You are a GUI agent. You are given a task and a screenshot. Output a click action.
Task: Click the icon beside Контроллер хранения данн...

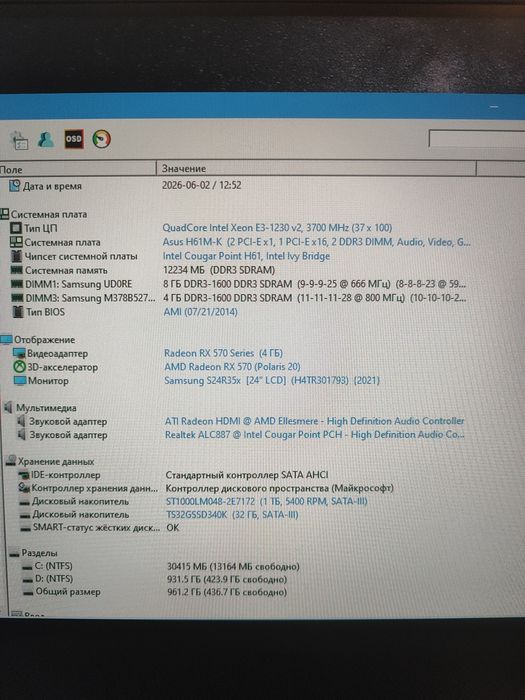coord(24,488)
